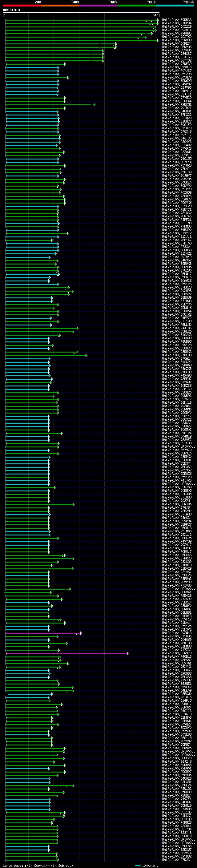Viewport: 197px width, 868px height.
Task: Click the green alignment bar for UniRef100_A9BCN1
Action: [x=50, y=105]
